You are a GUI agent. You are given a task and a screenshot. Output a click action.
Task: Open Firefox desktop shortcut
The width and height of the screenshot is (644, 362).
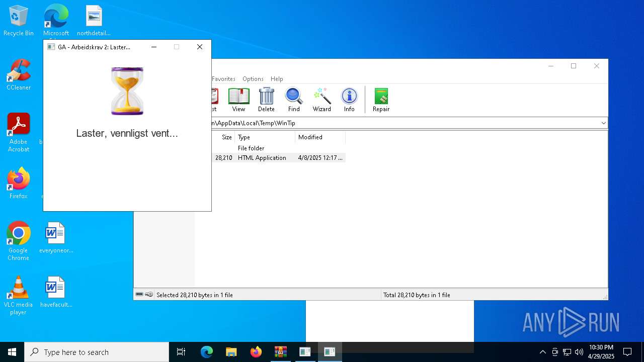click(x=19, y=184)
